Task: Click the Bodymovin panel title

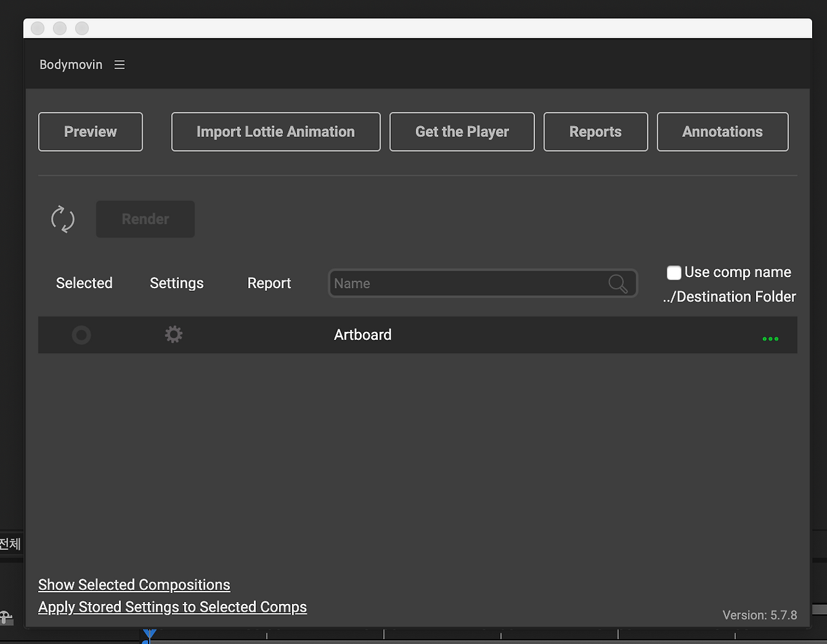Action: click(x=71, y=65)
